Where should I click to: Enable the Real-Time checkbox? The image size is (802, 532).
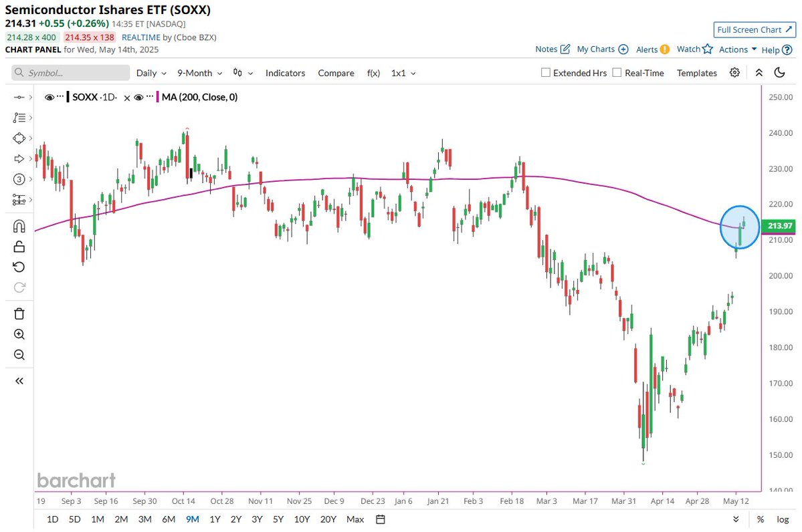(x=617, y=73)
